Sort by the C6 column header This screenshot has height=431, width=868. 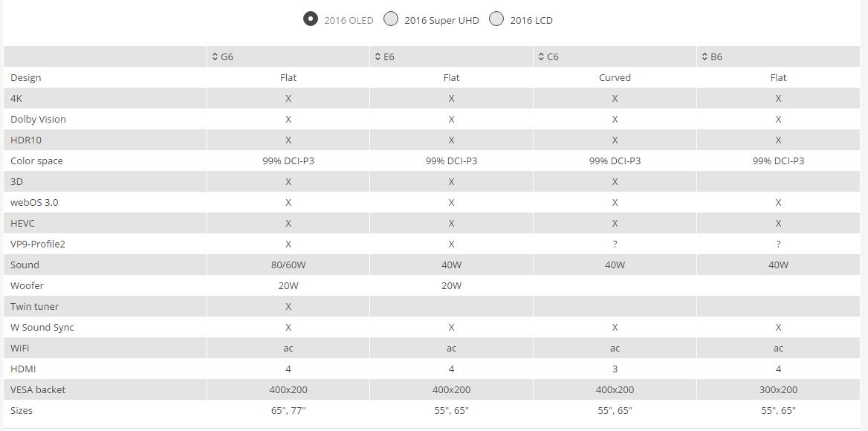(x=615, y=56)
